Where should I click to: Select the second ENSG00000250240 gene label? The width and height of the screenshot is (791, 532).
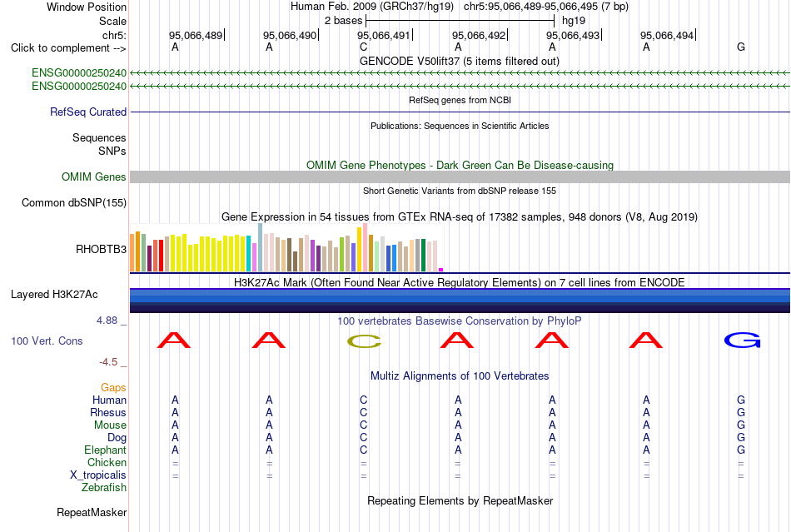[x=79, y=87]
